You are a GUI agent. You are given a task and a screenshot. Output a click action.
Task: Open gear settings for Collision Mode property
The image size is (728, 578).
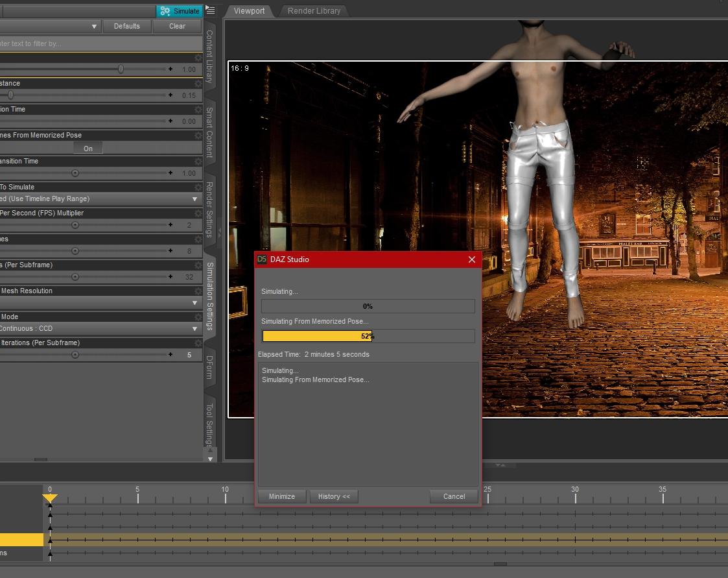point(198,317)
